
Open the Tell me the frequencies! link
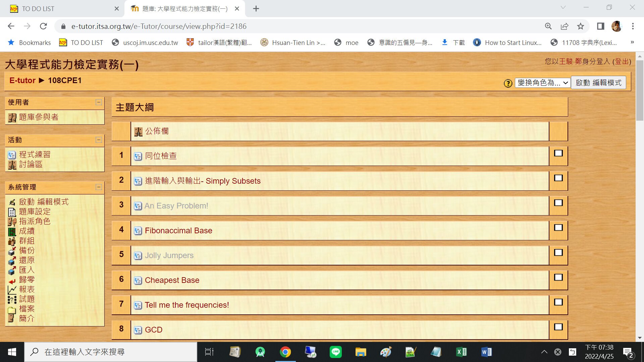point(187,305)
